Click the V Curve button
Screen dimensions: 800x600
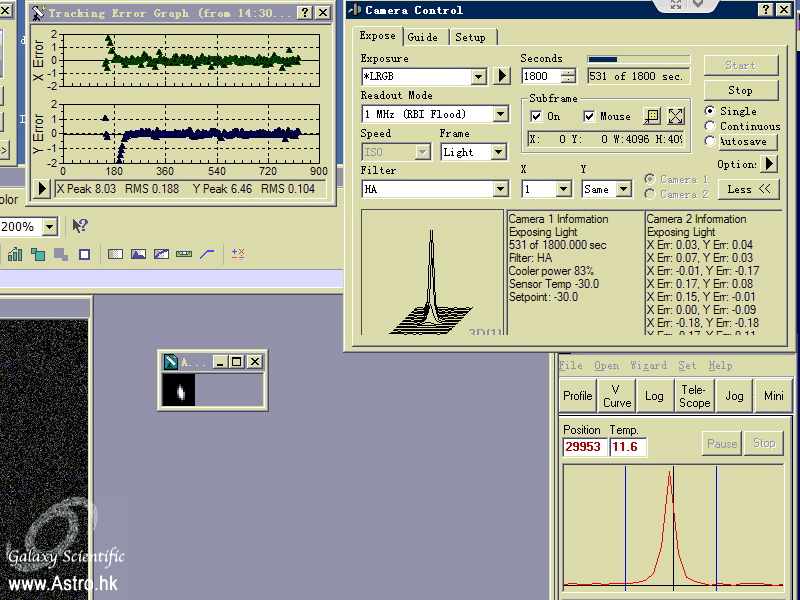click(x=617, y=396)
